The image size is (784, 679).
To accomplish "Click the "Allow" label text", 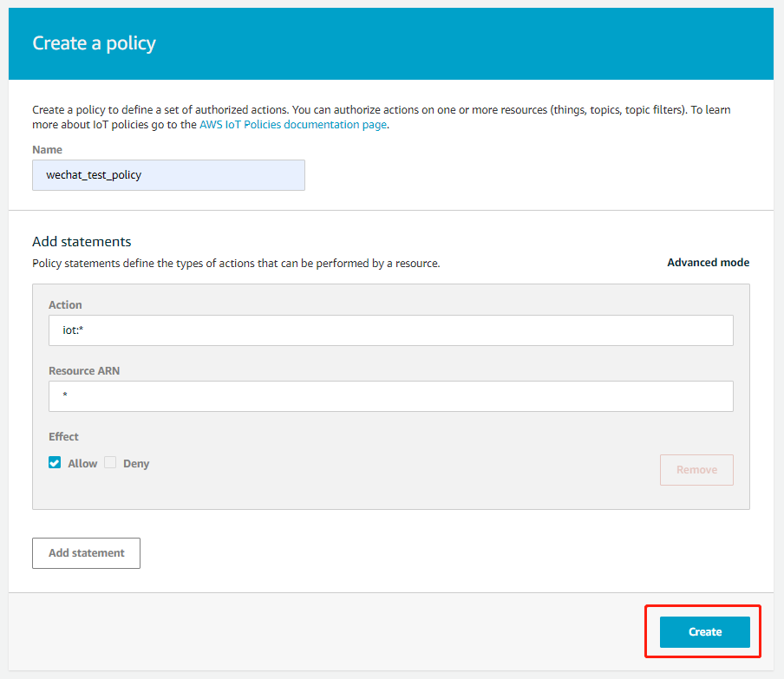I will pos(82,464).
